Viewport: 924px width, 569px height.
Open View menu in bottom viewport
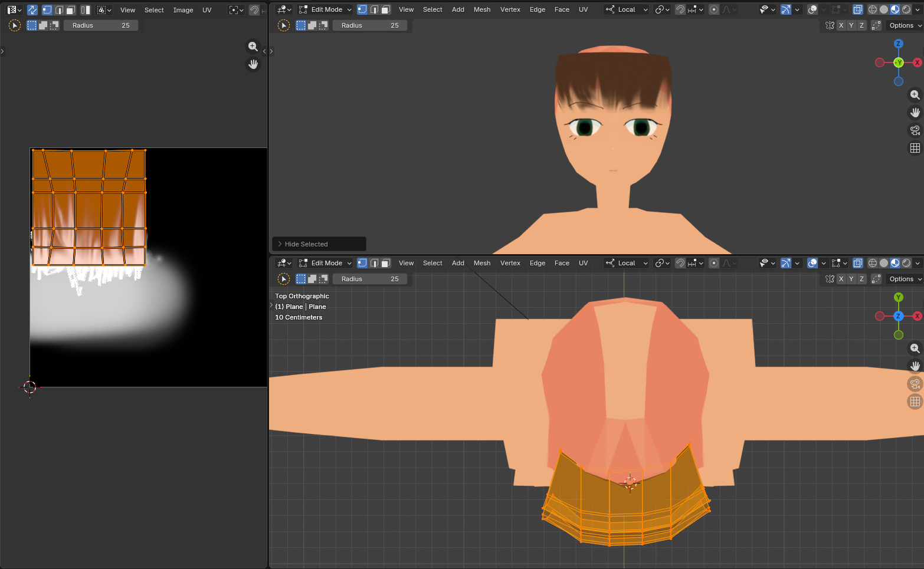click(x=406, y=263)
